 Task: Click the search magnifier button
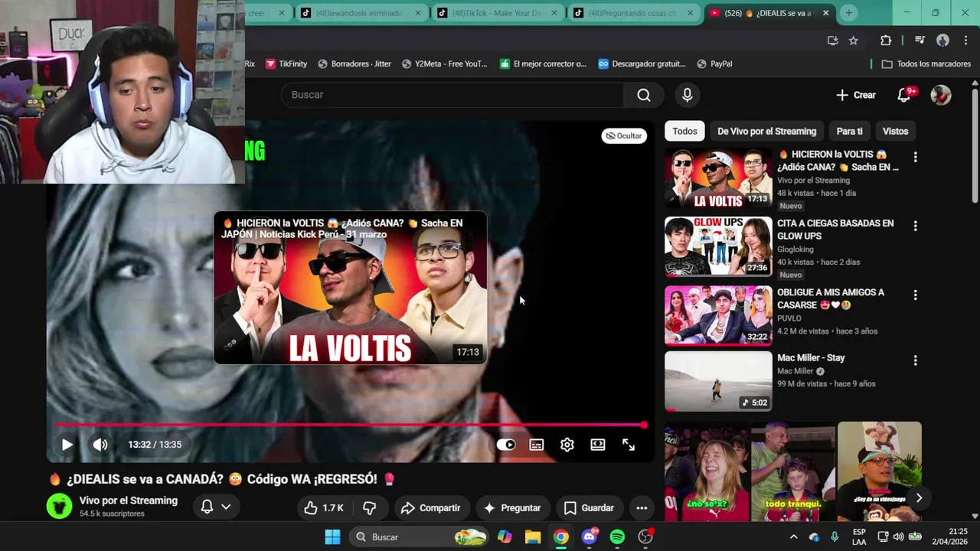click(x=644, y=95)
